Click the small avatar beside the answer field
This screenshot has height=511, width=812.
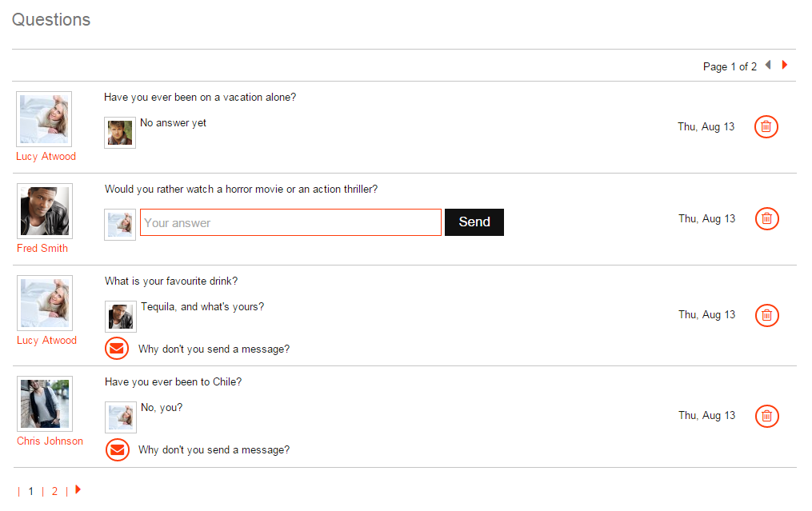click(120, 225)
